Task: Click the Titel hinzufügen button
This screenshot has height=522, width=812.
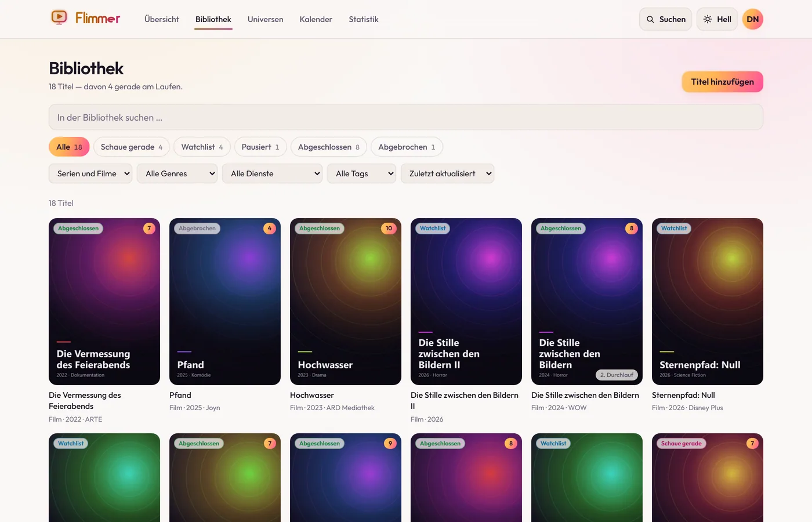Action: (722, 82)
